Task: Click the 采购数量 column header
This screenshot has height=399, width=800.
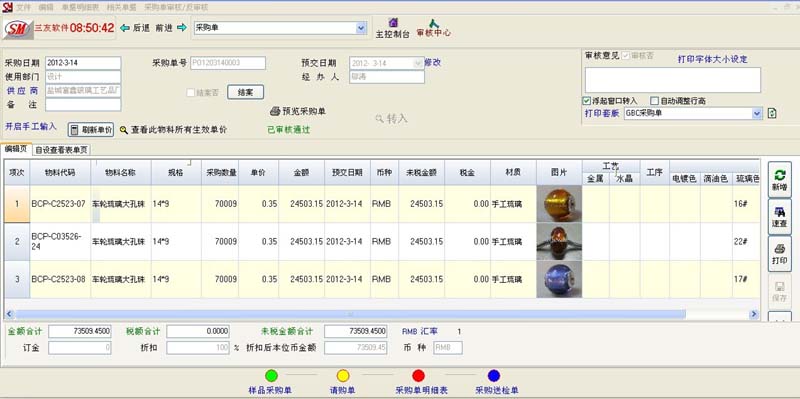Action: (x=220, y=172)
